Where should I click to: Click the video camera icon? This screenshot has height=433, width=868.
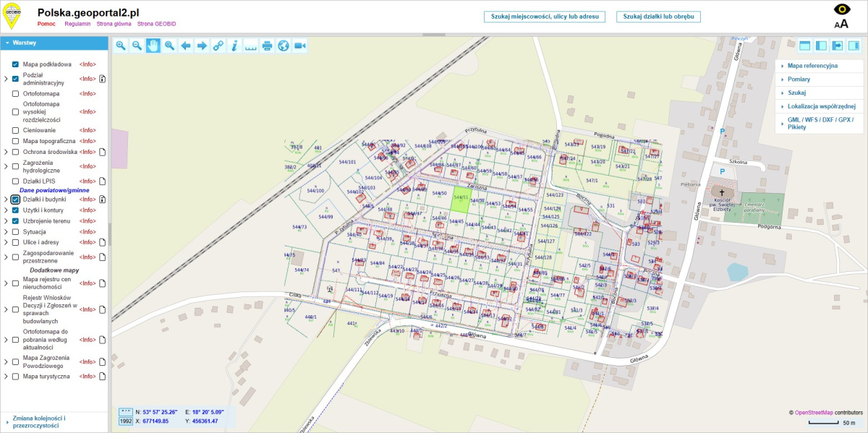coord(300,46)
